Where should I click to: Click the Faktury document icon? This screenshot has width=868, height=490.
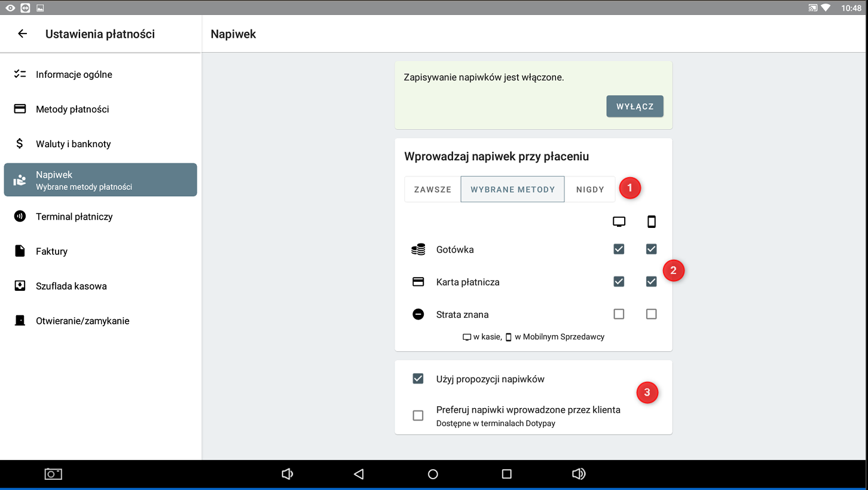20,251
